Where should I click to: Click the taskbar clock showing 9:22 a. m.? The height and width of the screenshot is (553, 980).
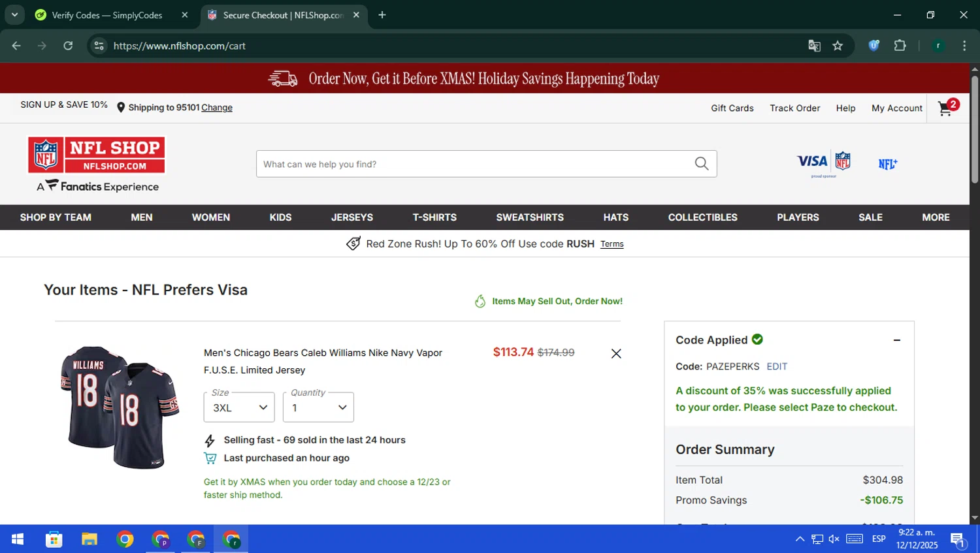(917, 539)
